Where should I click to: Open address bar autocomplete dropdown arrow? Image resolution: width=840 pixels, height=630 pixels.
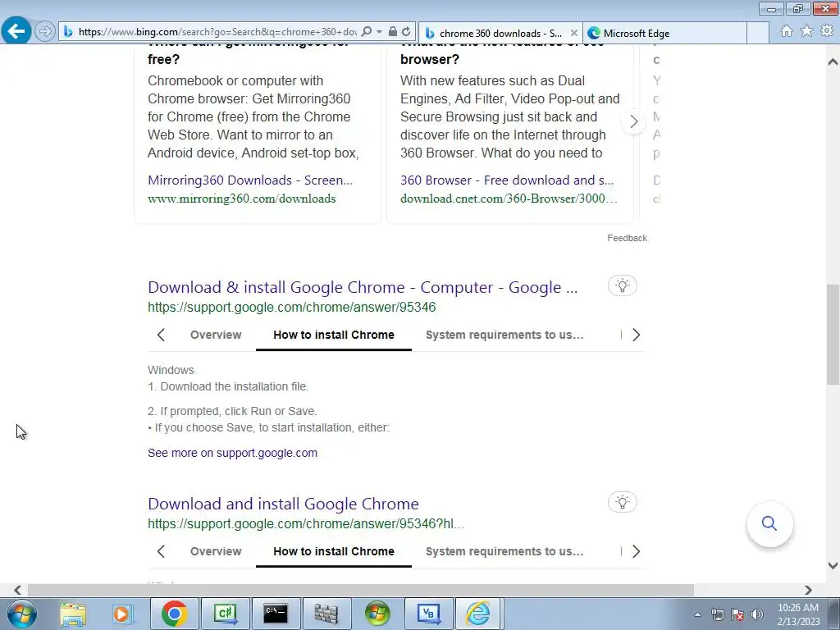pyautogui.click(x=379, y=32)
